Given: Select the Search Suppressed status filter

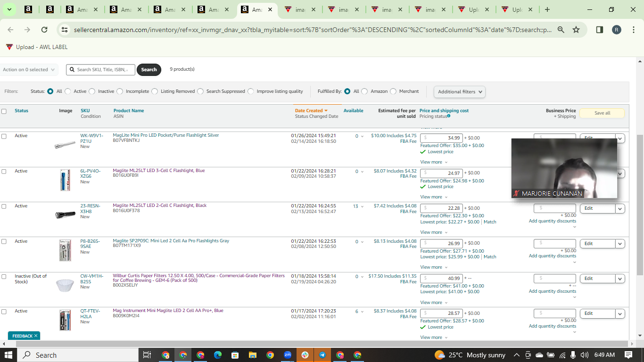Looking at the screenshot, I should [200, 91].
